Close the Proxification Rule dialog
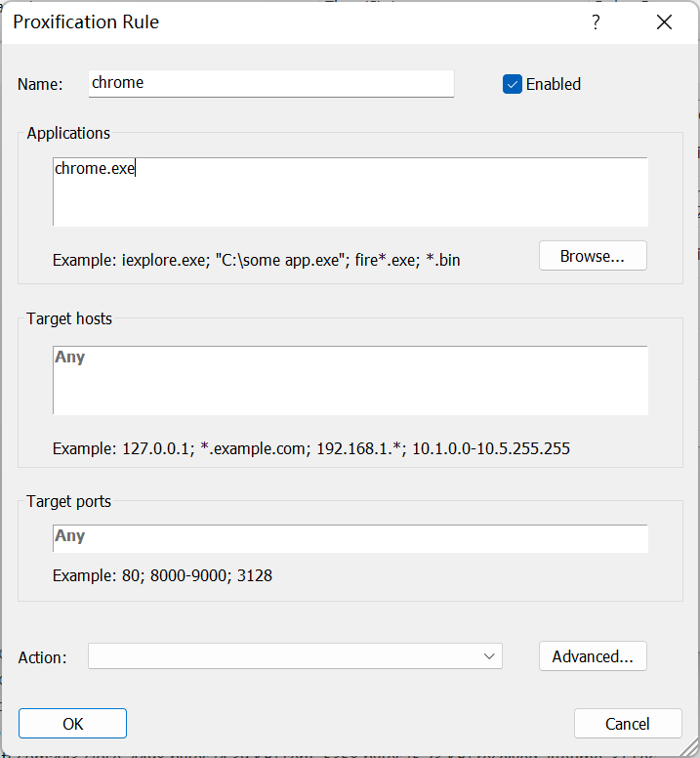700x758 pixels. pyautogui.click(x=664, y=21)
